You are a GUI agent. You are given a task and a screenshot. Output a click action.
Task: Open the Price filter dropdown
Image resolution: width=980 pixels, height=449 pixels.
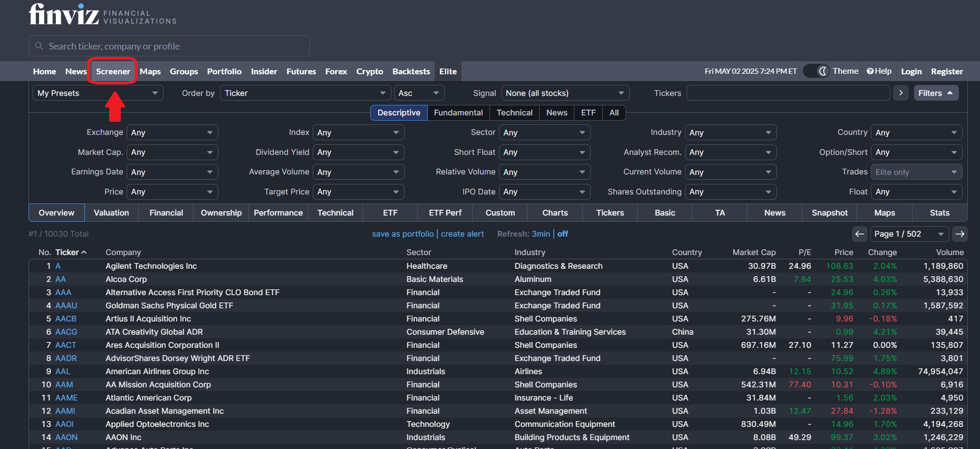[172, 192]
